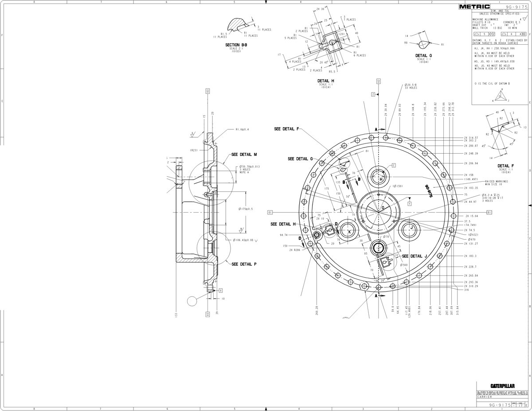Click the SEE DETAIL J callout
532x411 pixels.
coord(414,256)
